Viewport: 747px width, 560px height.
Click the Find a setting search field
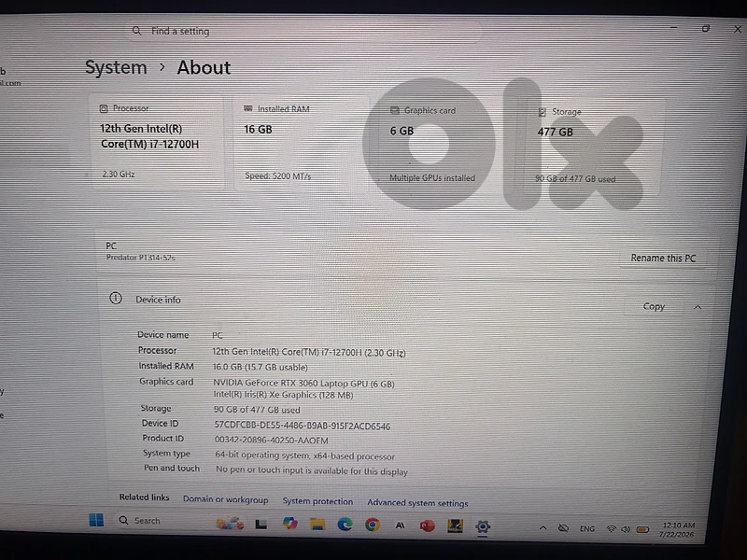304,32
